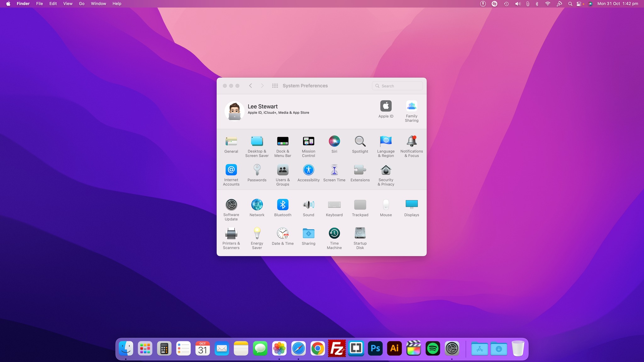The image size is (644, 362).
Task: Open Users & Groups preferences
Action: tap(283, 175)
